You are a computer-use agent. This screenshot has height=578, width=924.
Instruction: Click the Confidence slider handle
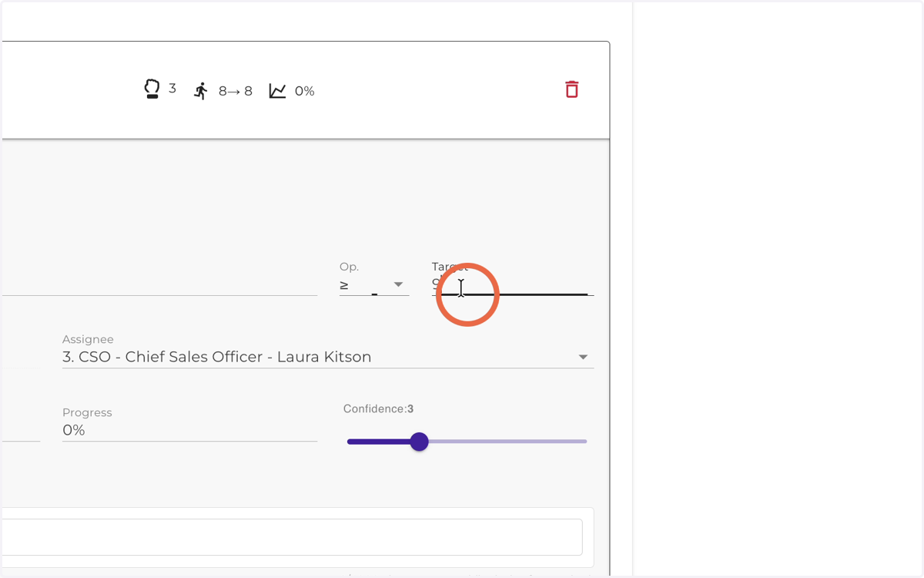pyautogui.click(x=419, y=442)
